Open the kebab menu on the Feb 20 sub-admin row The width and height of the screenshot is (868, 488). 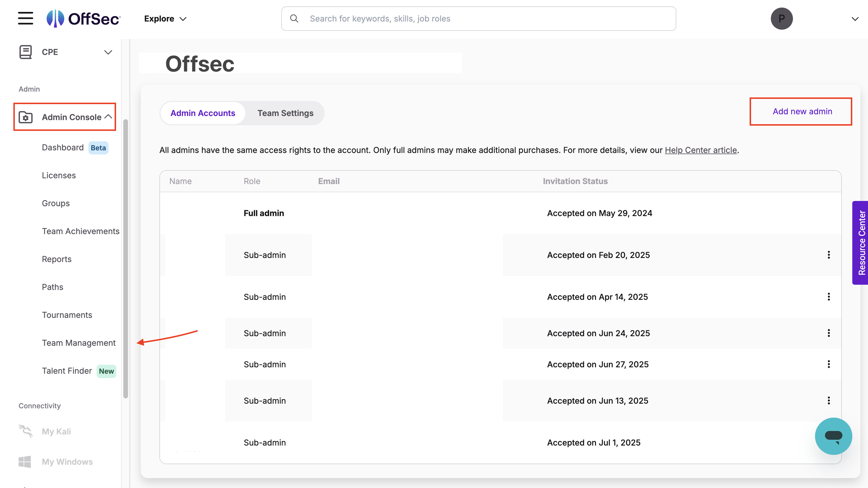pos(829,255)
